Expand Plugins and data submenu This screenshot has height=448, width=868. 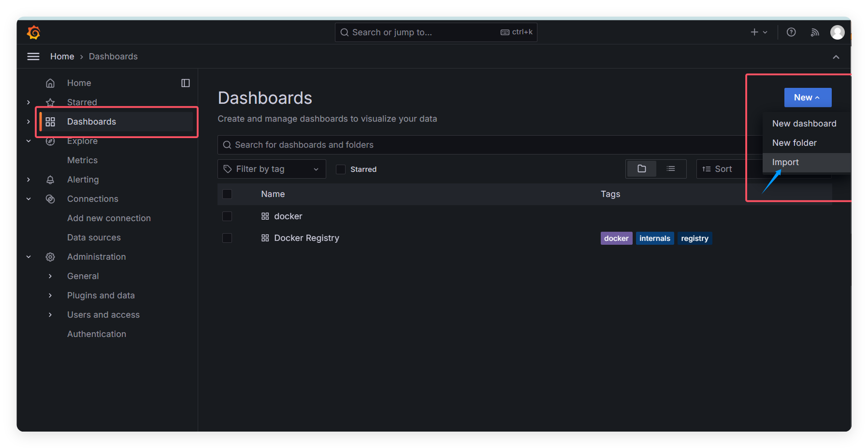click(50, 295)
